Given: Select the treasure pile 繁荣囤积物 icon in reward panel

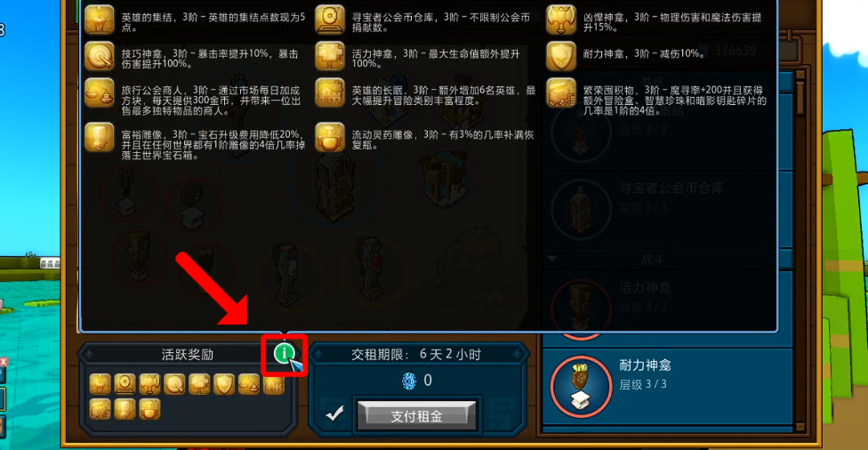Looking at the screenshot, I should (100, 409).
